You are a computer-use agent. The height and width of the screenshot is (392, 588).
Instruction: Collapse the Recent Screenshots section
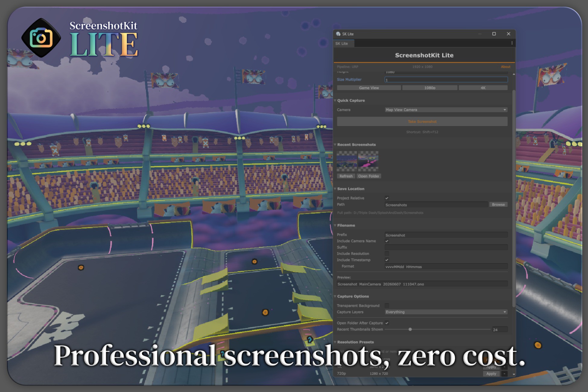(x=335, y=144)
